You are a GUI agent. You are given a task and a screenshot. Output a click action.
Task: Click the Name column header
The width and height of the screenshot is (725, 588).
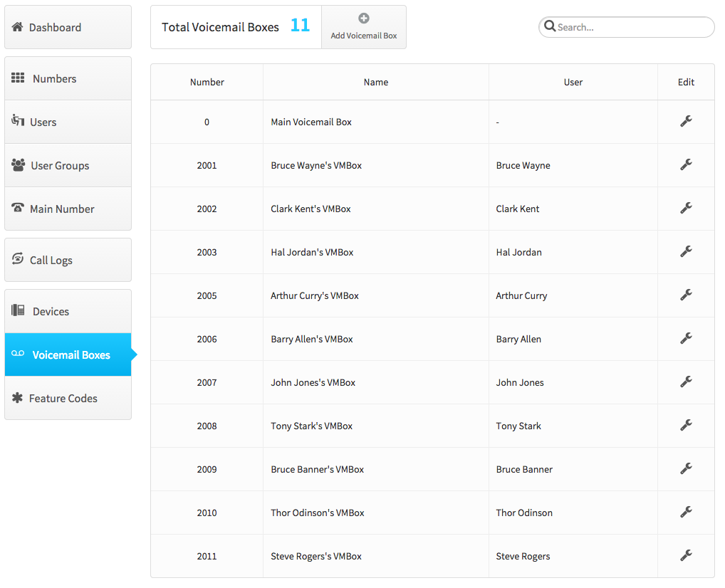(x=376, y=83)
